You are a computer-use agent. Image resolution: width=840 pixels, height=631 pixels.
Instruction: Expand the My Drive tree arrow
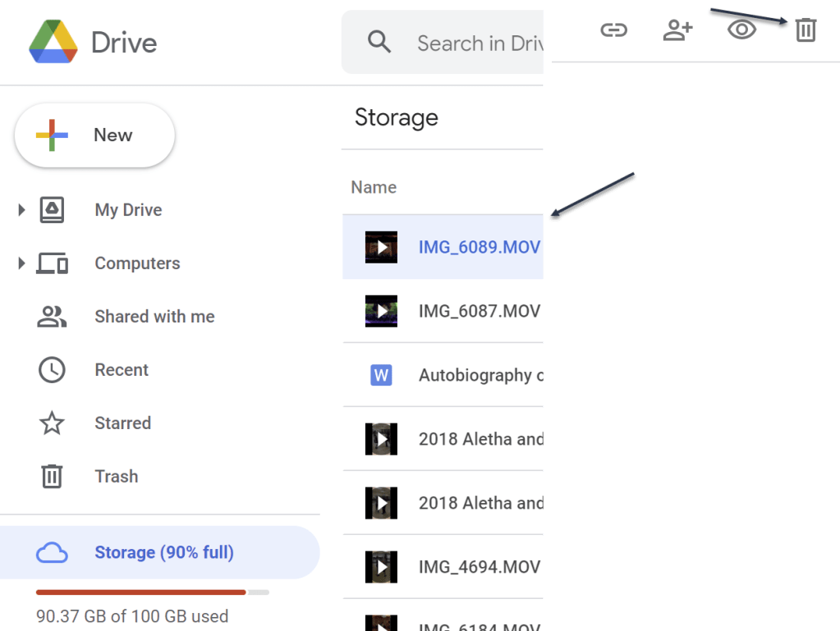(x=22, y=210)
